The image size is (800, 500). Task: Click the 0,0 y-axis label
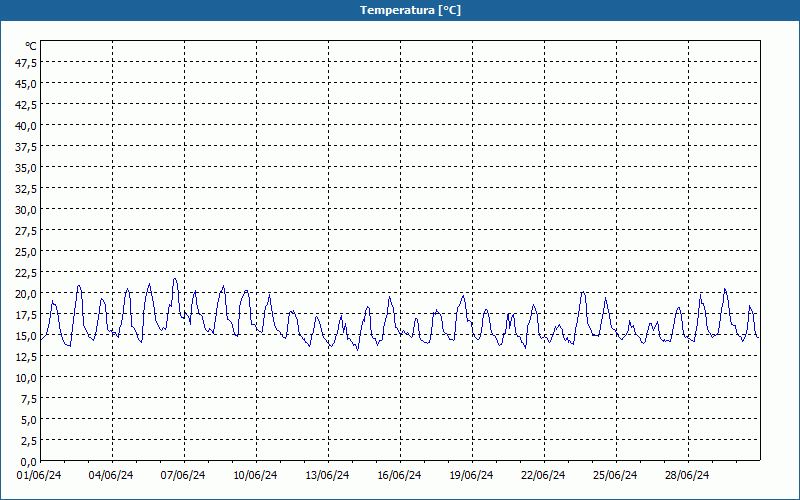click(x=29, y=462)
